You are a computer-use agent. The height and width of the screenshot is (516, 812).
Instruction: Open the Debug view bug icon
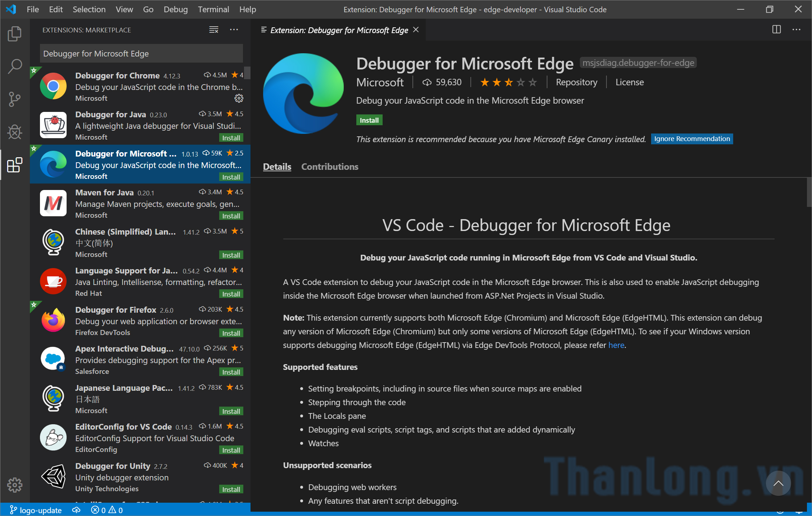click(x=15, y=132)
